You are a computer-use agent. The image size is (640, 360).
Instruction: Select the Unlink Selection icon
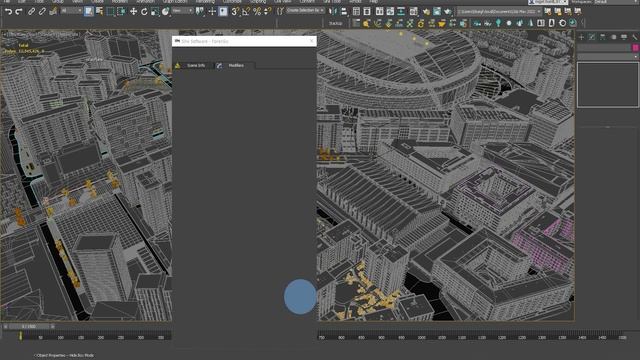tap(42, 11)
